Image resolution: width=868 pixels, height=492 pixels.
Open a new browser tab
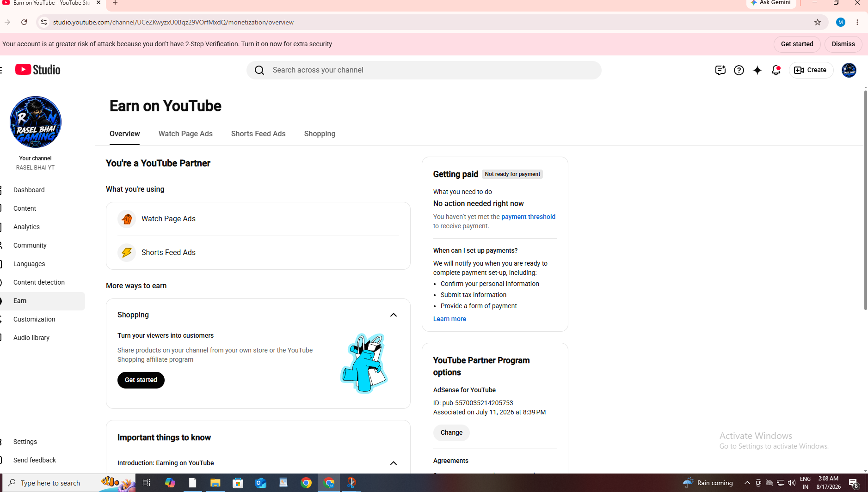[115, 3]
